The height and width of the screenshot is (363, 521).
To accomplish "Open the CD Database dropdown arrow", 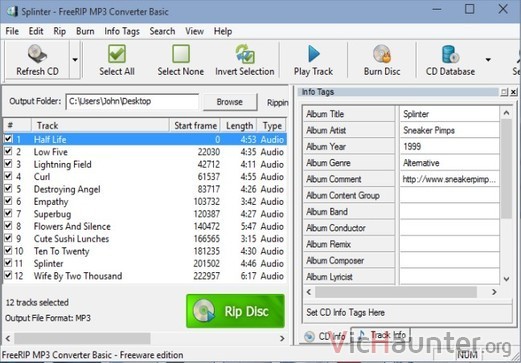I will [x=488, y=60].
